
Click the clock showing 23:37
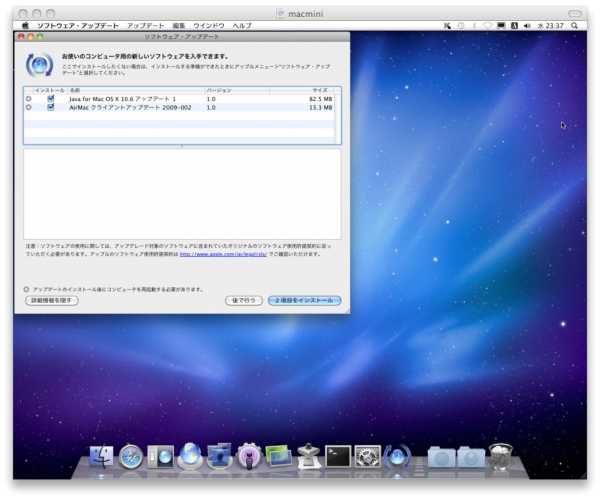(x=551, y=26)
